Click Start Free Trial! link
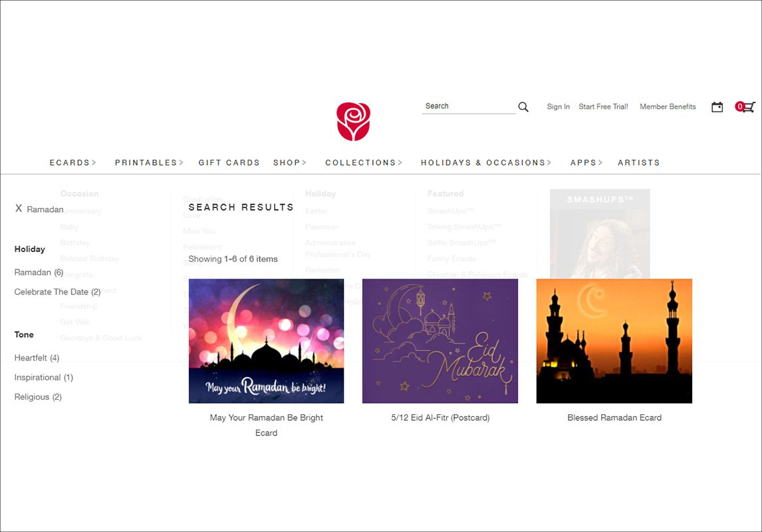The width and height of the screenshot is (762, 532). tap(603, 106)
